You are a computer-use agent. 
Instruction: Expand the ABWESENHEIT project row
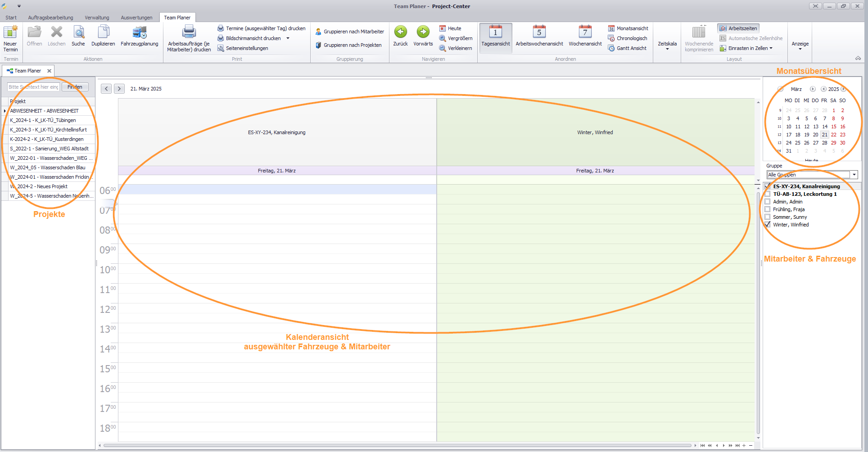[5, 111]
